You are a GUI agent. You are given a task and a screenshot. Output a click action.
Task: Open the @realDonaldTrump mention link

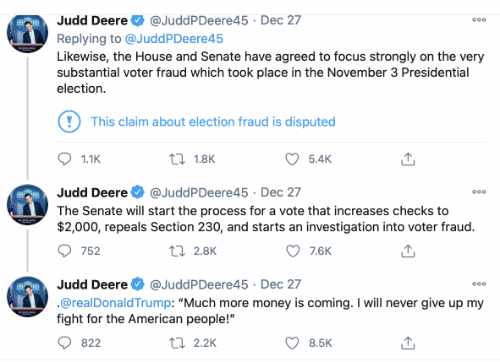click(x=116, y=303)
